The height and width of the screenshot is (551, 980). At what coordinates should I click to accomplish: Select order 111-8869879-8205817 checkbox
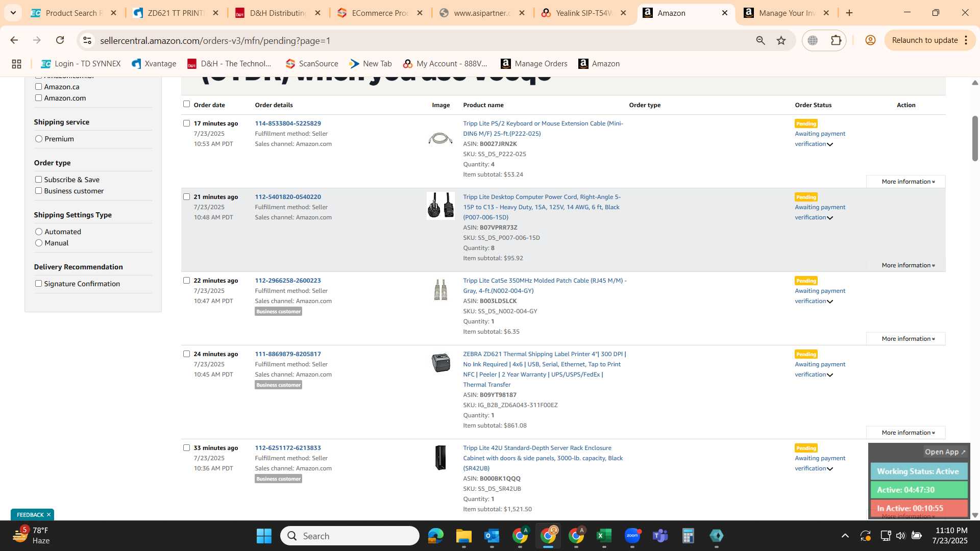186,354
